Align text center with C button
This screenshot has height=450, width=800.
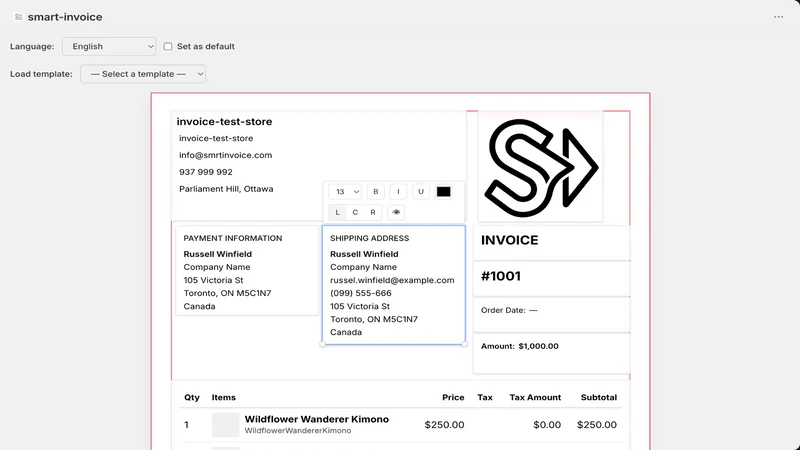coord(355,212)
